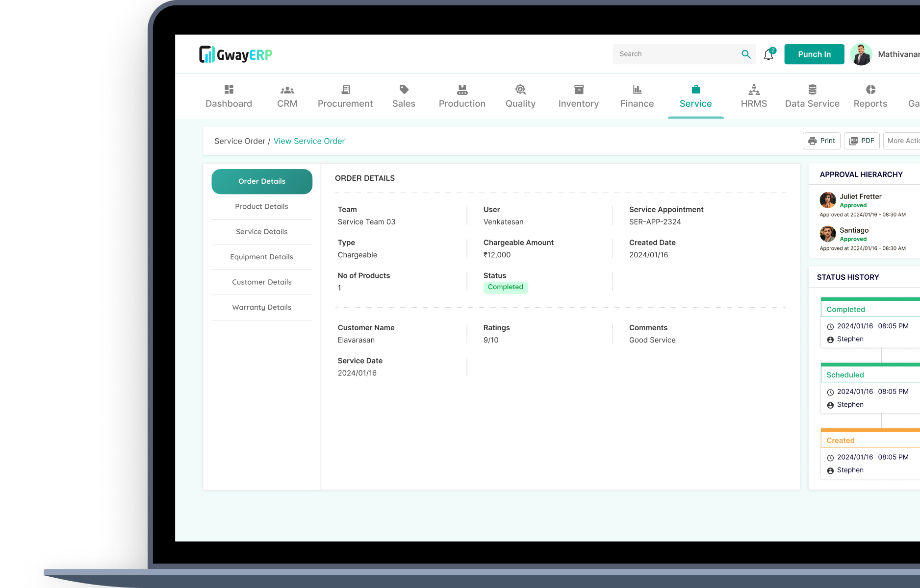The image size is (920, 588).
Task: Click the Punch In button
Action: pos(814,54)
